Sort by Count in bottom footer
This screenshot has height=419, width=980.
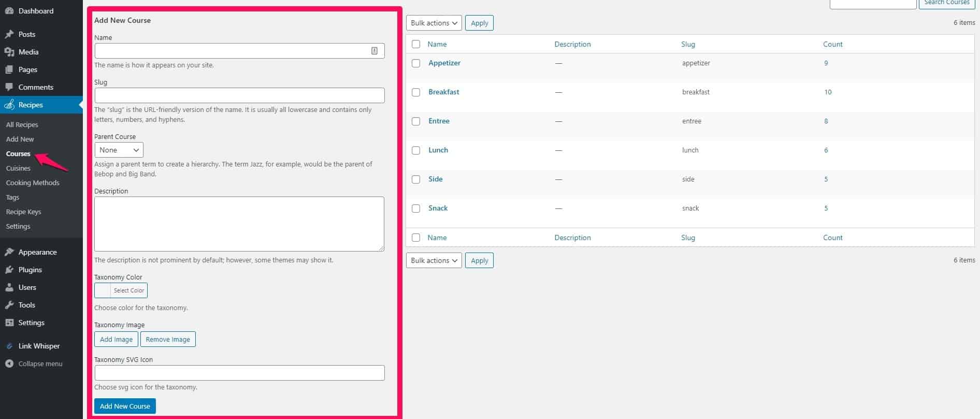tap(833, 238)
